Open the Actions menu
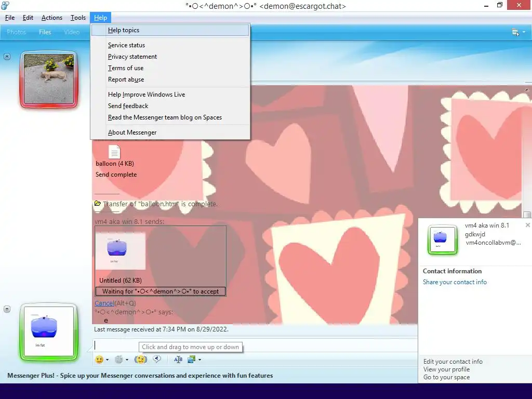 (52, 18)
